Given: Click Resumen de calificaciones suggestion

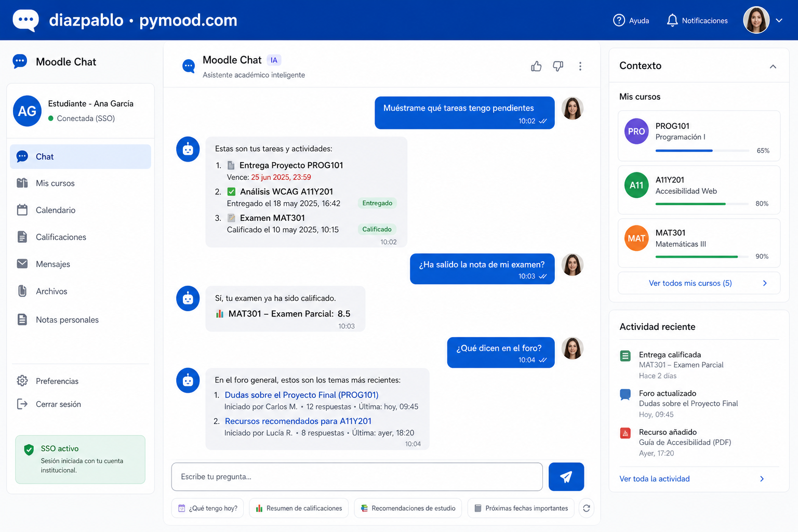Looking at the screenshot, I should pos(299,508).
